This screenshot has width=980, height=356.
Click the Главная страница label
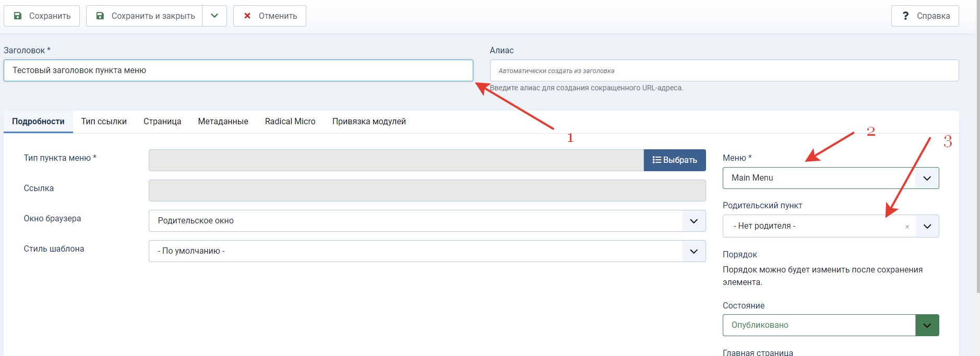point(758,352)
